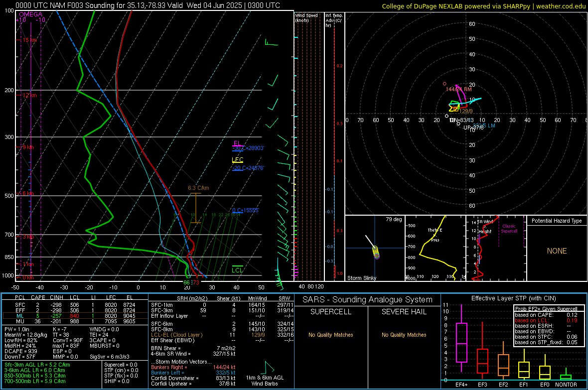The height and width of the screenshot is (390, 588).
Task: Click the 'Wind Speed (knots)' panel header
Action: [306, 17]
